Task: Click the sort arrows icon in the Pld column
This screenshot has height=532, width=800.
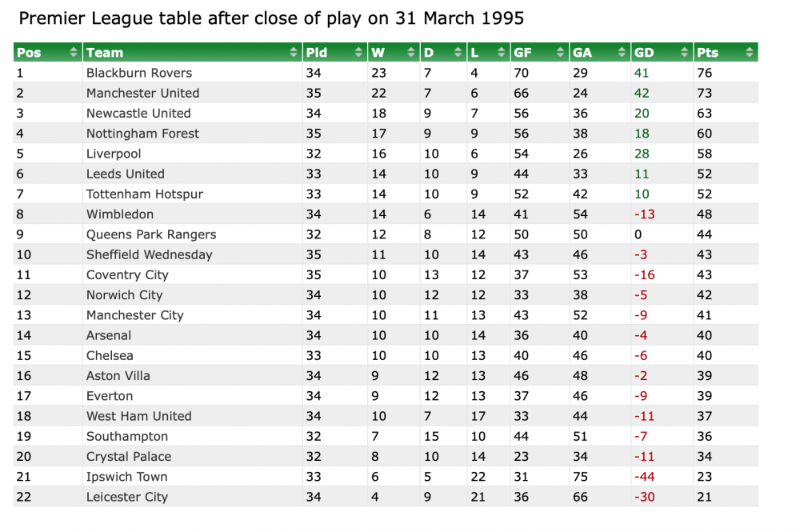Action: click(358, 53)
